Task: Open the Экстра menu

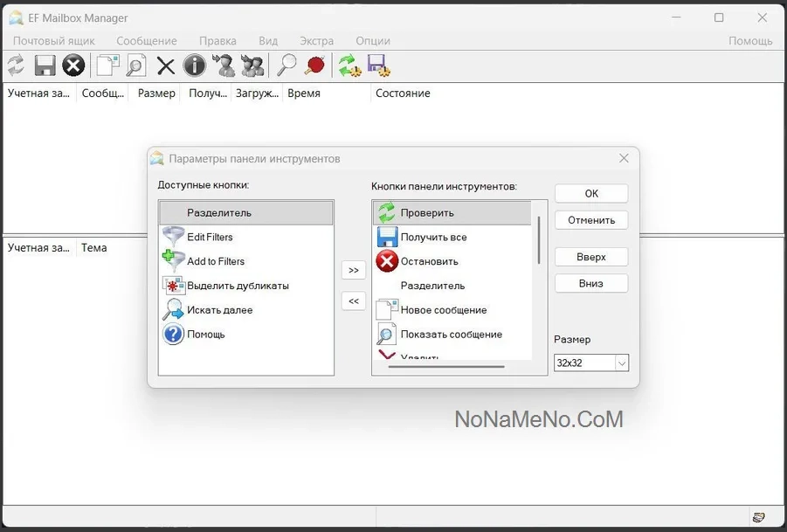Action: point(316,41)
